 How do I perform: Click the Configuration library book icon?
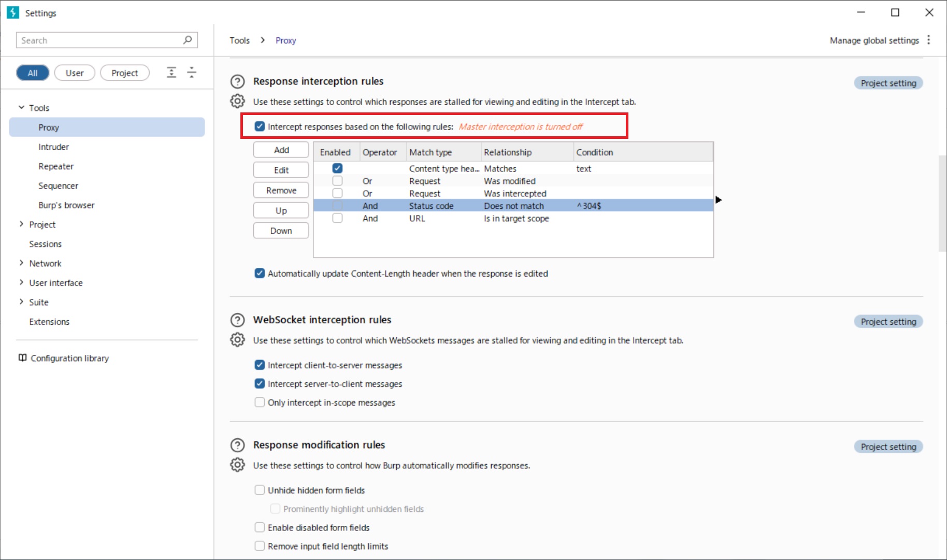point(22,358)
